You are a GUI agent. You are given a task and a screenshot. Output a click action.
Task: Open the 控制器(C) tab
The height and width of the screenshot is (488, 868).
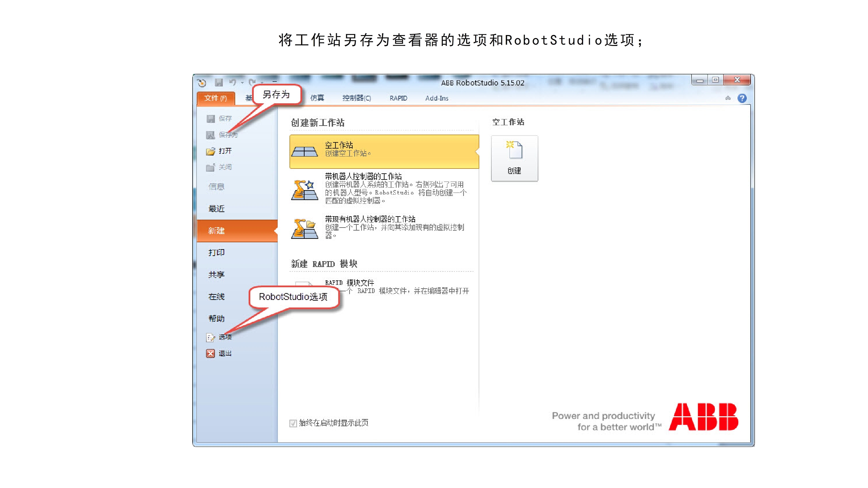pos(356,98)
